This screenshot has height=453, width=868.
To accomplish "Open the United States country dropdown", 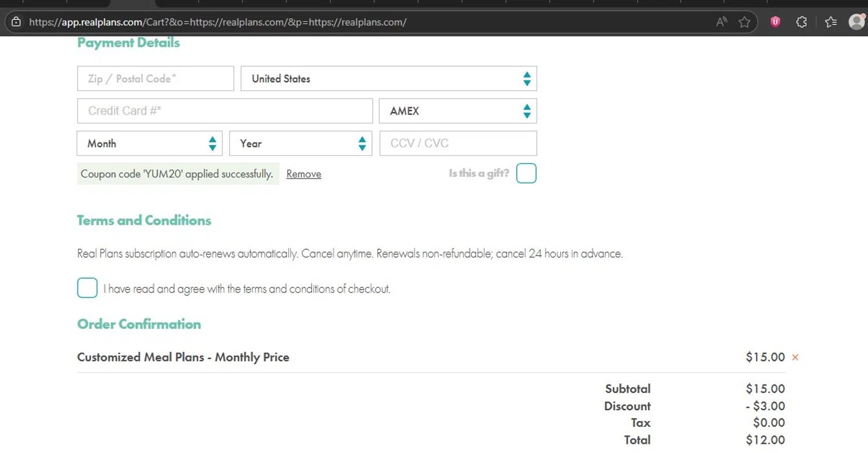I will point(389,79).
